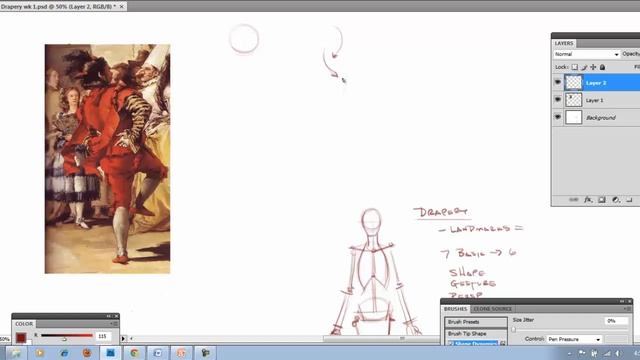Enable lock position cross icon
Screen dimensions: 640x360
tap(593, 67)
